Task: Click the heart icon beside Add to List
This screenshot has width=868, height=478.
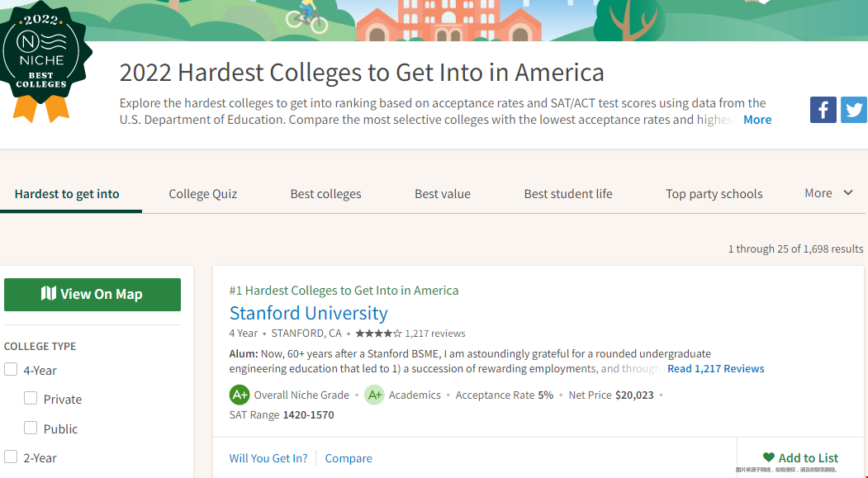Action: coord(768,457)
